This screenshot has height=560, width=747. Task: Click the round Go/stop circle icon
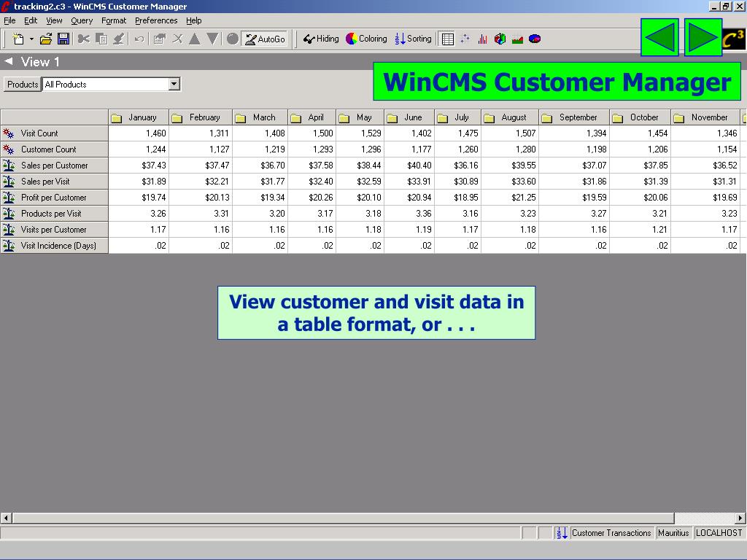pos(233,39)
